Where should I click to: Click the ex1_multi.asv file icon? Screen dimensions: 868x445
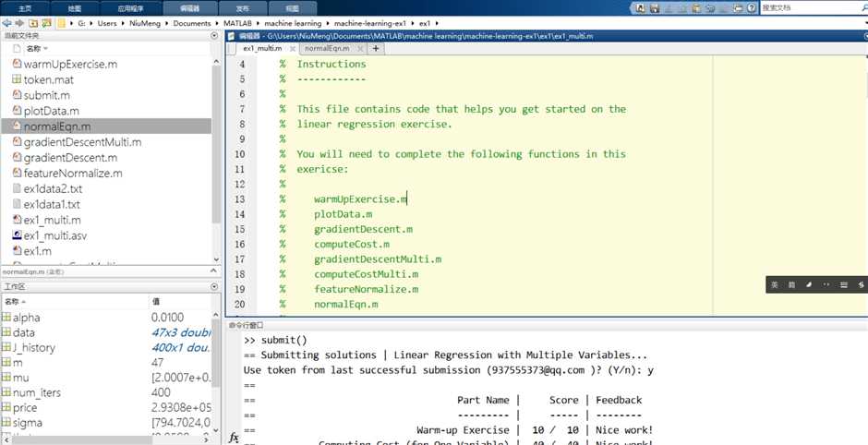pyautogui.click(x=17, y=235)
